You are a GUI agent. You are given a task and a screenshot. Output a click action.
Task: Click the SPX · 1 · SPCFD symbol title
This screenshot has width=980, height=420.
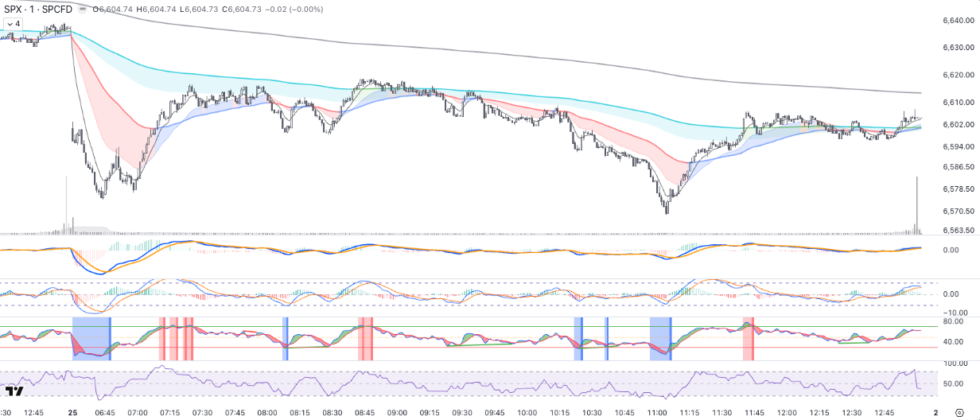[37, 10]
